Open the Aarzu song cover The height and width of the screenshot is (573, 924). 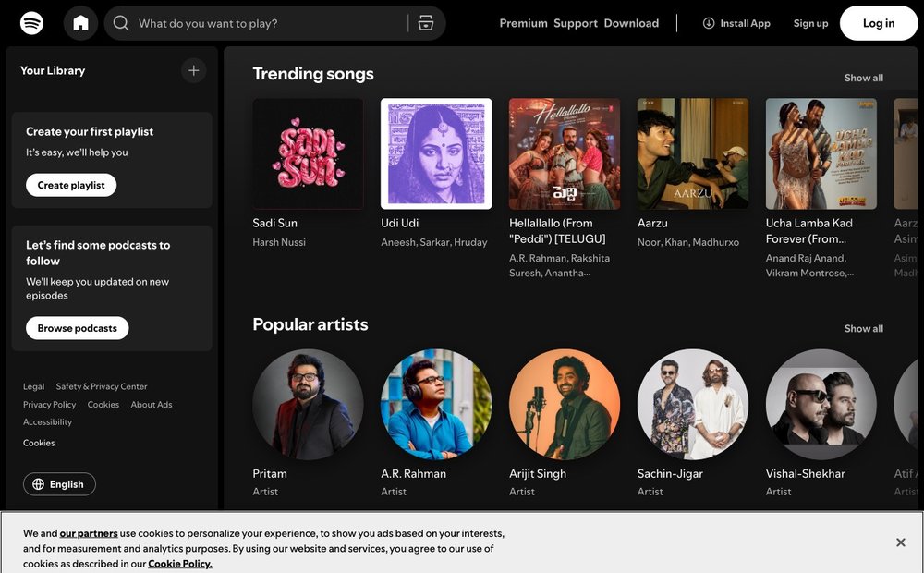693,153
